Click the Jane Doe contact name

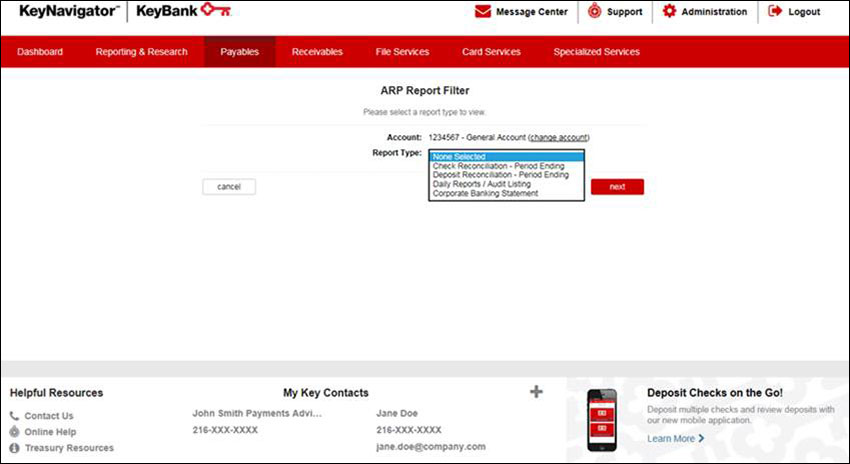(x=397, y=413)
